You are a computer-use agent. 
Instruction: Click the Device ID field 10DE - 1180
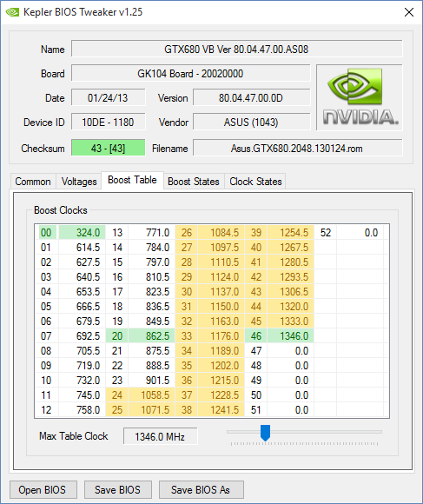pyautogui.click(x=108, y=123)
